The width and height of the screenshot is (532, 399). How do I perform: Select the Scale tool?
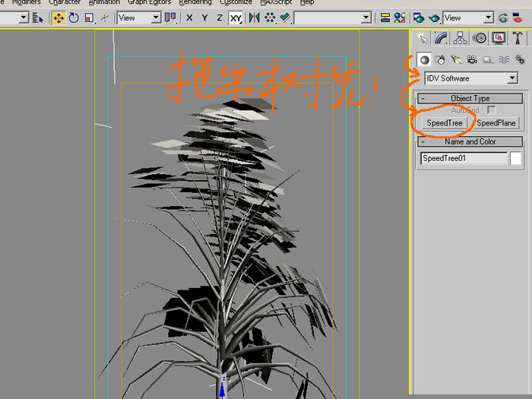(89, 17)
